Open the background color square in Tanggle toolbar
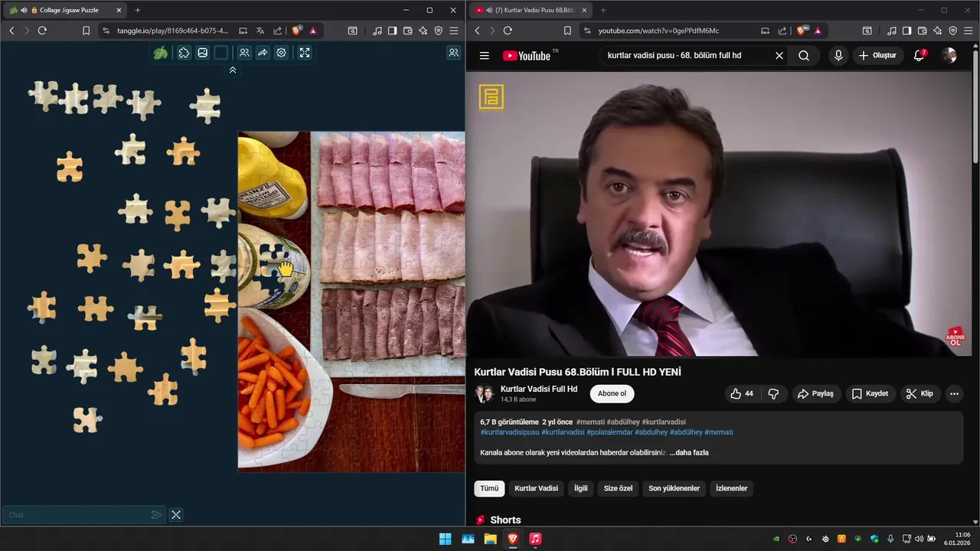The height and width of the screenshot is (551, 980). coord(221,53)
